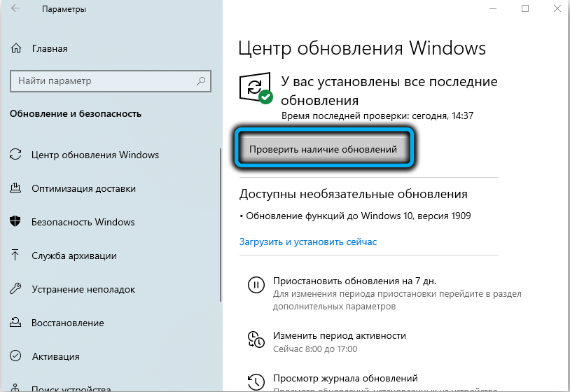The height and width of the screenshot is (392, 570).
Task: Click the history icon for журнала обновлений
Action: coord(256,381)
